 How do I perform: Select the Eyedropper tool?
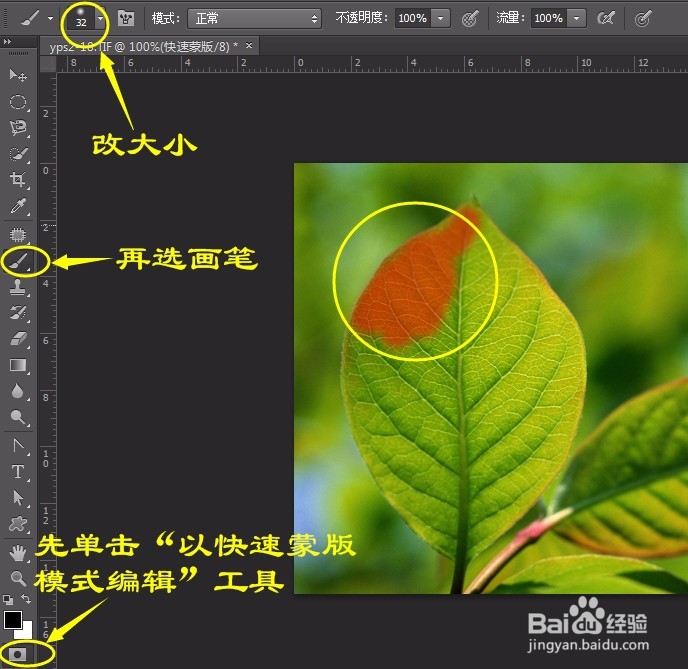18,205
